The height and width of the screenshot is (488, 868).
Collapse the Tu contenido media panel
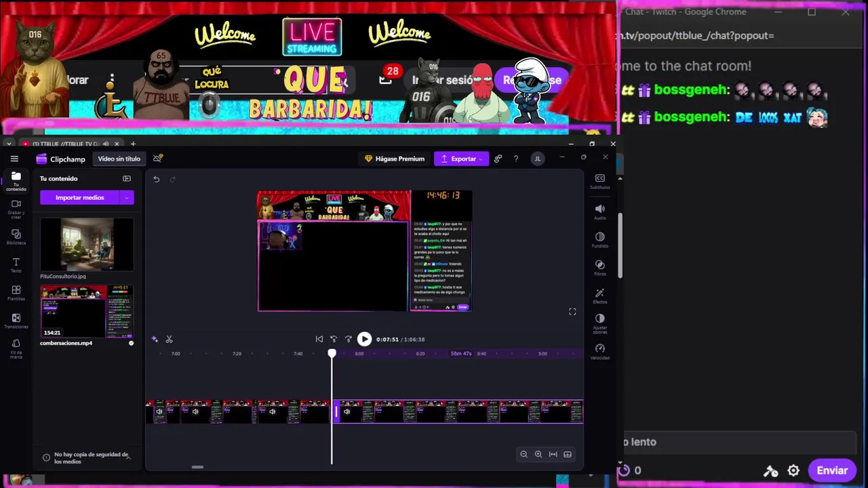[127, 178]
